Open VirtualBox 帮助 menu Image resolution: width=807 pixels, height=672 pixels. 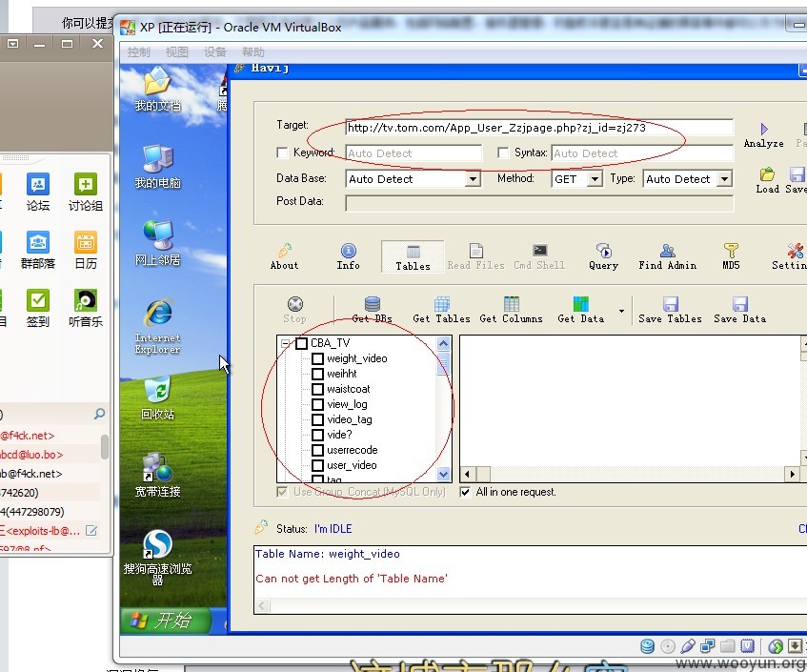click(x=252, y=52)
